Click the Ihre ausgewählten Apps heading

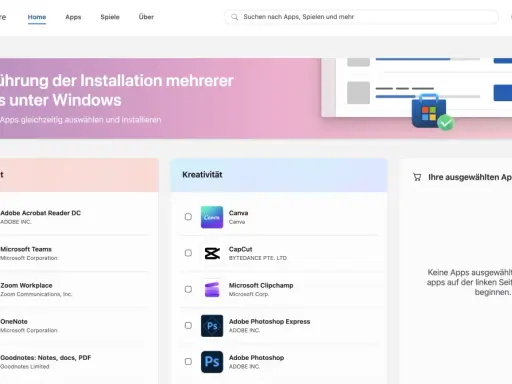pyautogui.click(x=470, y=177)
